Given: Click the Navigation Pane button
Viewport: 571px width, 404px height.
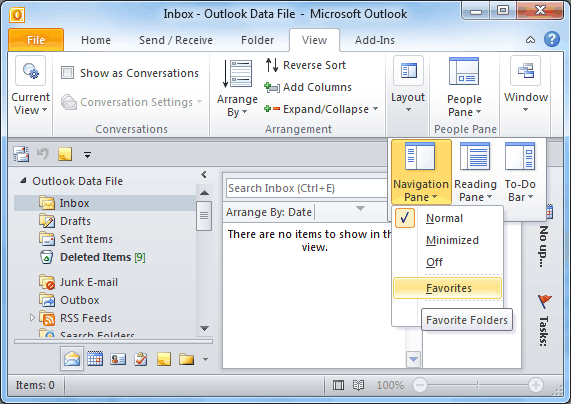Looking at the screenshot, I should click(421, 172).
